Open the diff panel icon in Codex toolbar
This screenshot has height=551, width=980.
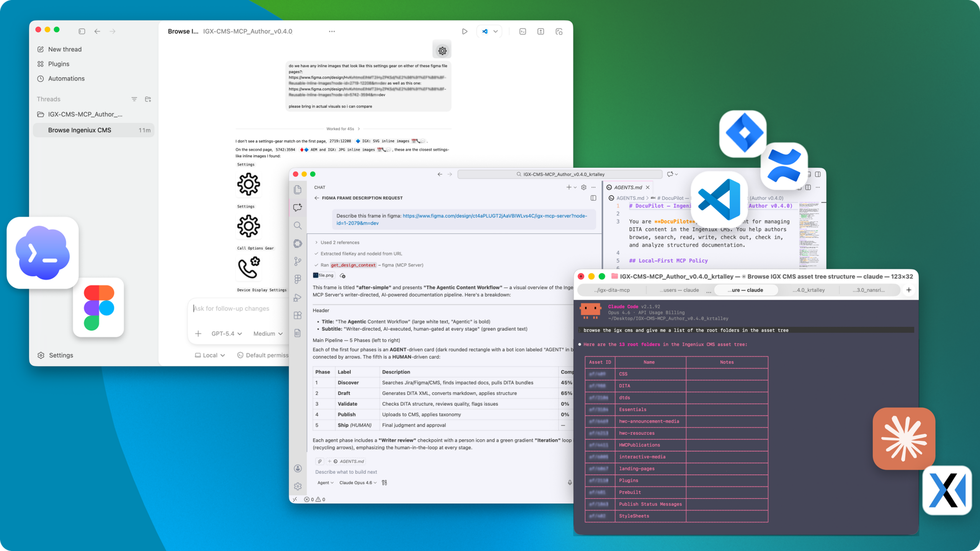[541, 31]
